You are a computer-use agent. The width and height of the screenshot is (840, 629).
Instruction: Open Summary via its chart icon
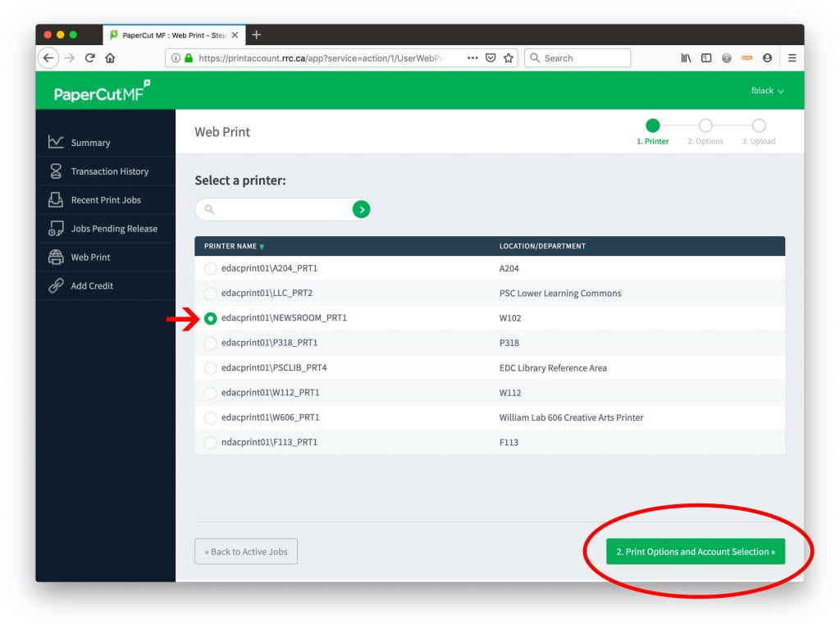(x=56, y=143)
